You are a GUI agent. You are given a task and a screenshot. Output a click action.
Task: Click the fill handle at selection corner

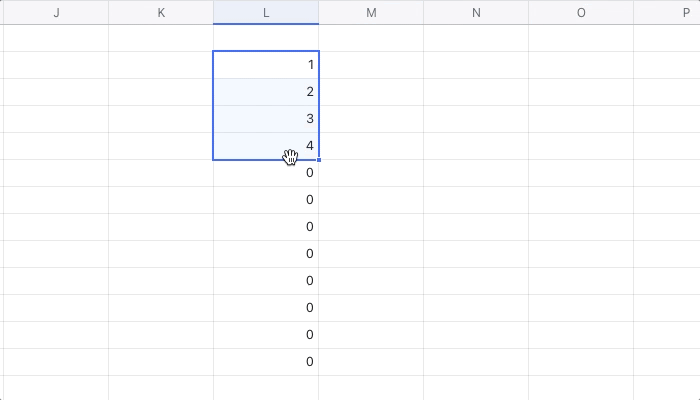(319, 160)
